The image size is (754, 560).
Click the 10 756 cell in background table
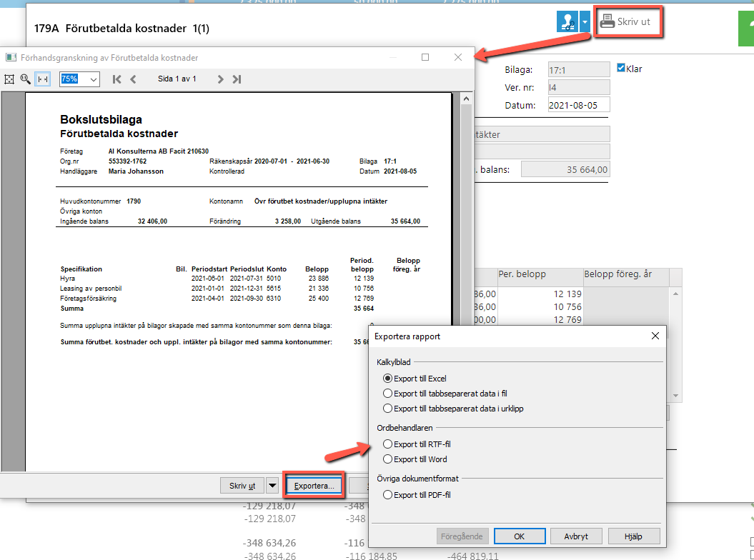(x=540, y=306)
